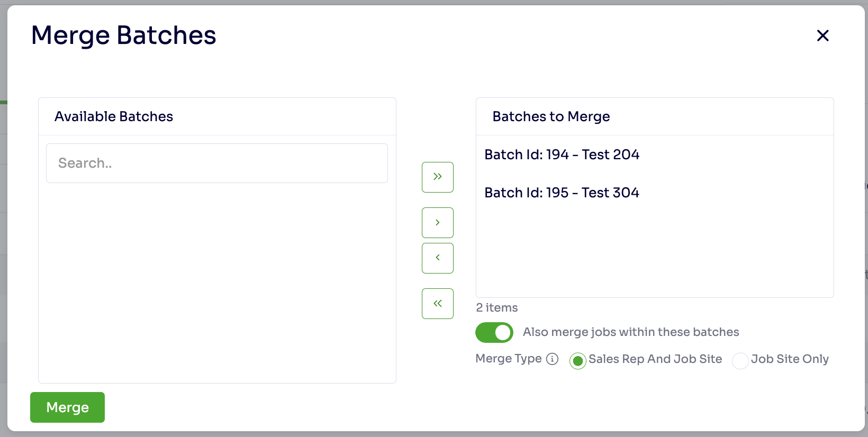Select Batch Id: 195 - Test 304
This screenshot has width=868, height=437.
pyautogui.click(x=562, y=193)
